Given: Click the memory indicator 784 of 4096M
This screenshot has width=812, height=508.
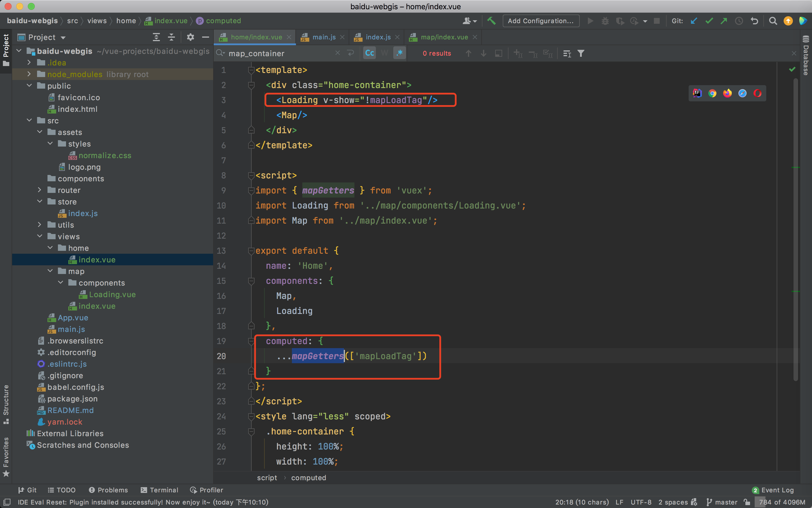Looking at the screenshot, I should (x=782, y=502).
